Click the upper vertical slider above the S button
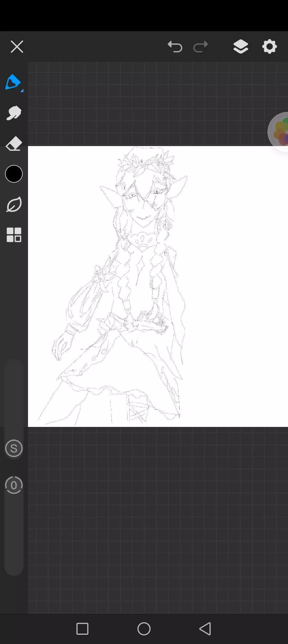Screen dimensions: 288x644 [x=14, y=398]
